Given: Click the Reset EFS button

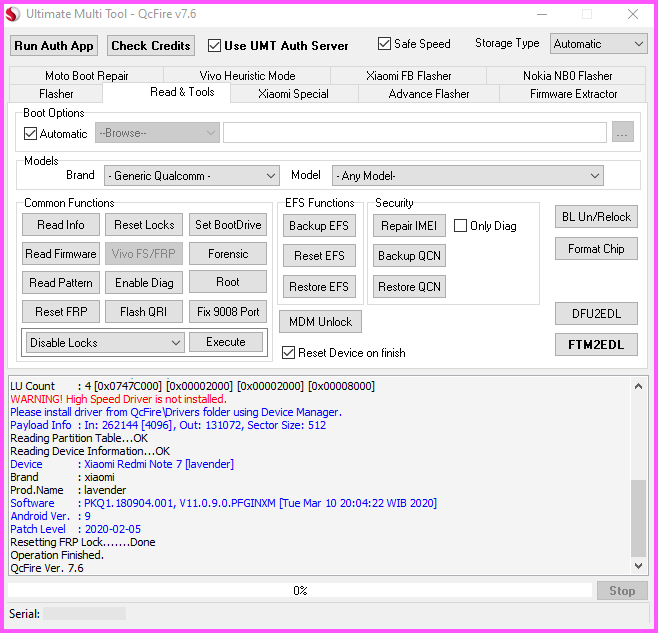Looking at the screenshot, I should point(319,256).
